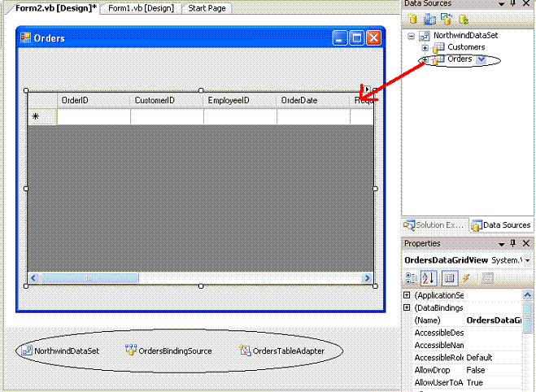Open Data Sources panel options dropdown arrow
This screenshot has height=392, width=536.
click(x=502, y=4)
